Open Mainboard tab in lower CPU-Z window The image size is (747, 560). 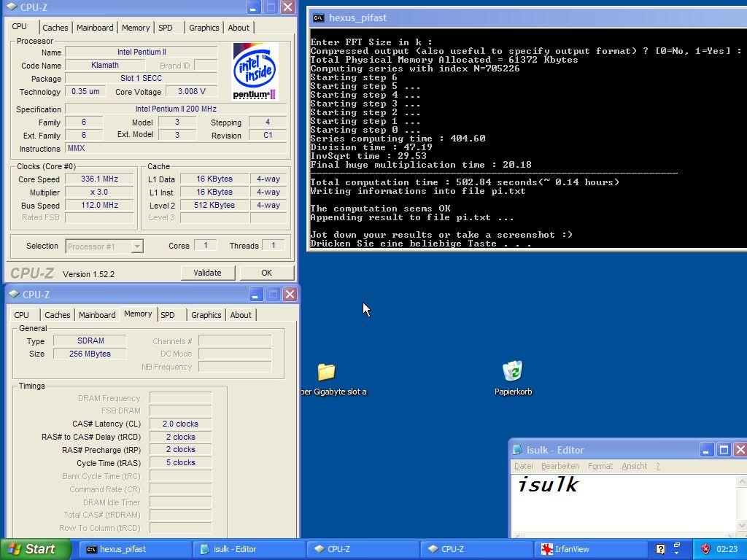[97, 315]
